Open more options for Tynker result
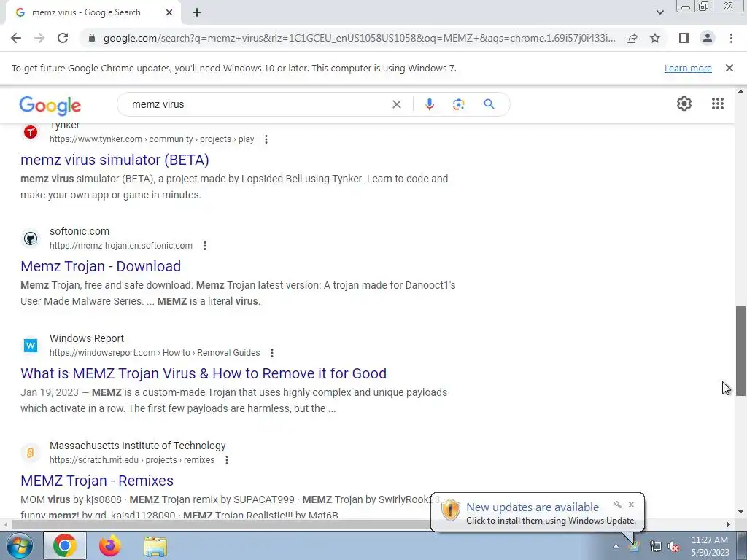Image resolution: width=747 pixels, height=560 pixels. (266, 139)
